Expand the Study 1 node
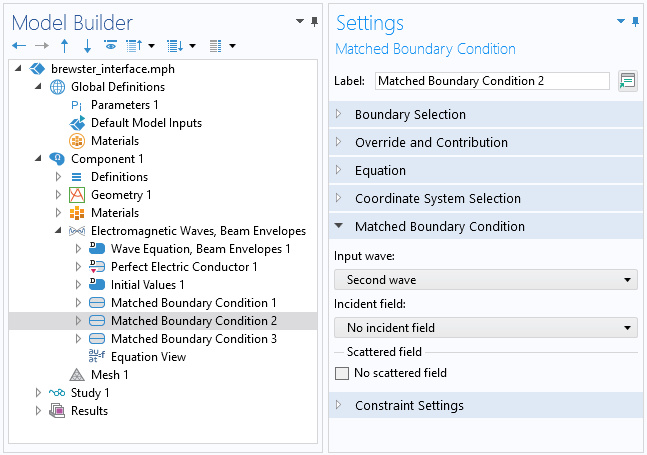 coord(38,393)
